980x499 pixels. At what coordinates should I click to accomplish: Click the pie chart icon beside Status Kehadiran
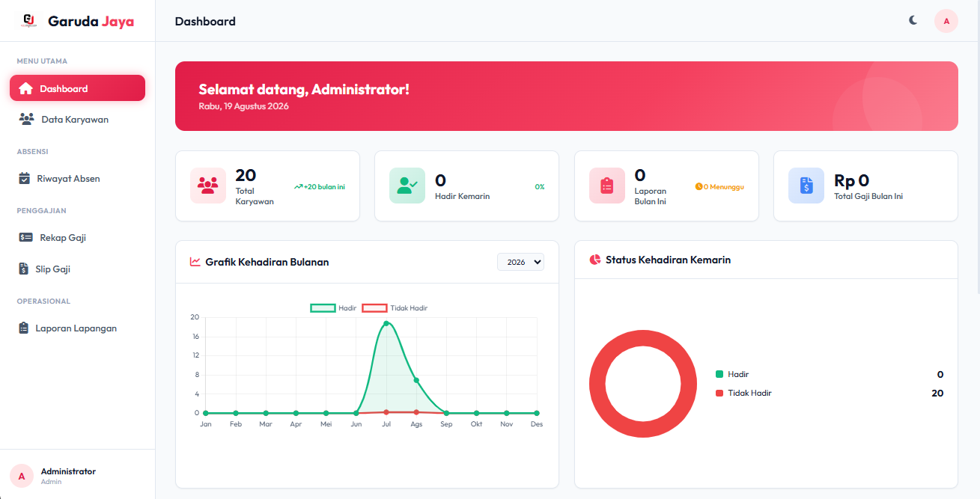595,260
